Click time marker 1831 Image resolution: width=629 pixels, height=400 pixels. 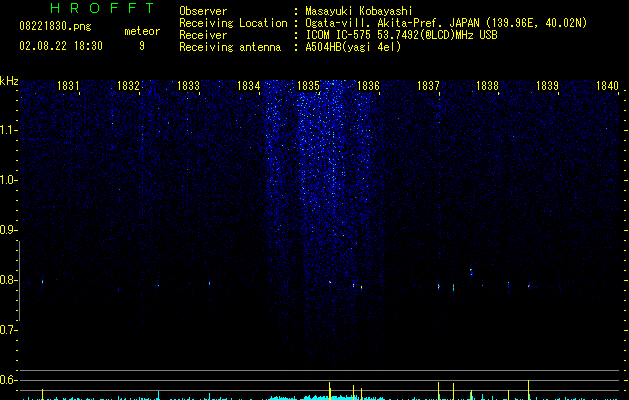(68, 86)
